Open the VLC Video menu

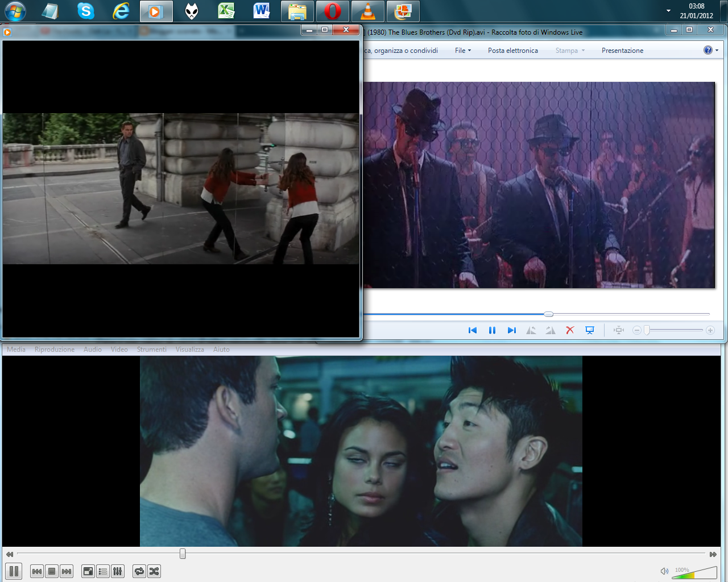119,350
